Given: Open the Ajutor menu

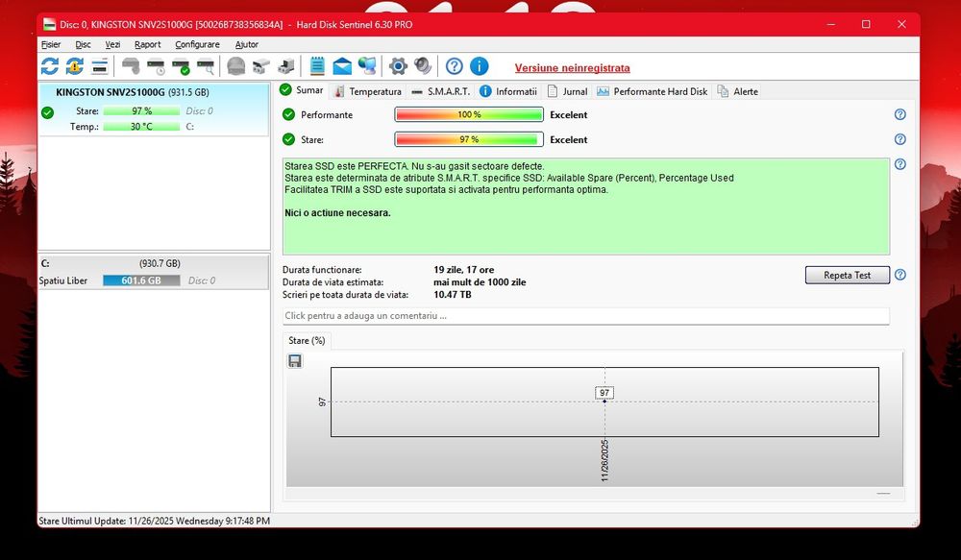Looking at the screenshot, I should 246,45.
